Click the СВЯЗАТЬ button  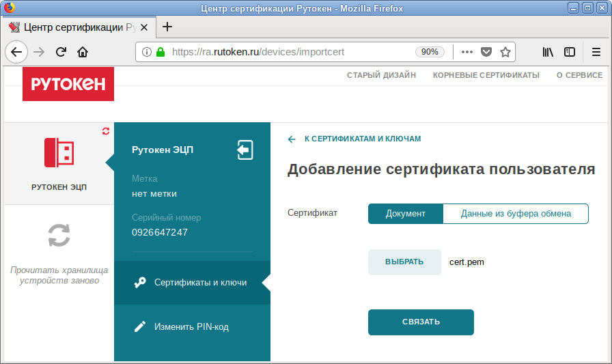(421, 322)
